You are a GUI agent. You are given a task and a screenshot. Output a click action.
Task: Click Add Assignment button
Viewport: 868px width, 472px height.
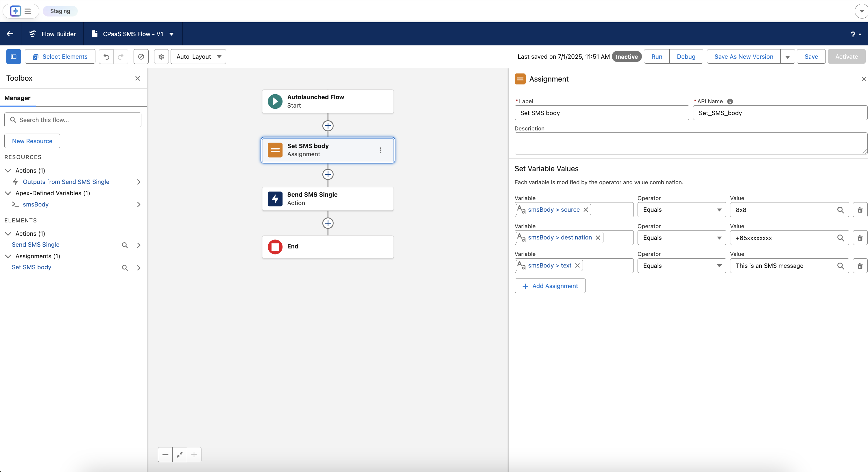(550, 286)
